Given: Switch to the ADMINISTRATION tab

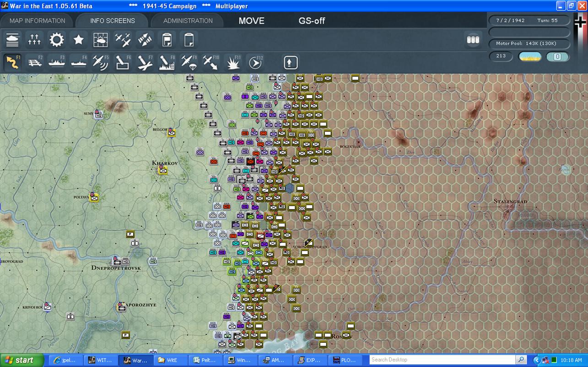Looking at the screenshot, I should [188, 21].
